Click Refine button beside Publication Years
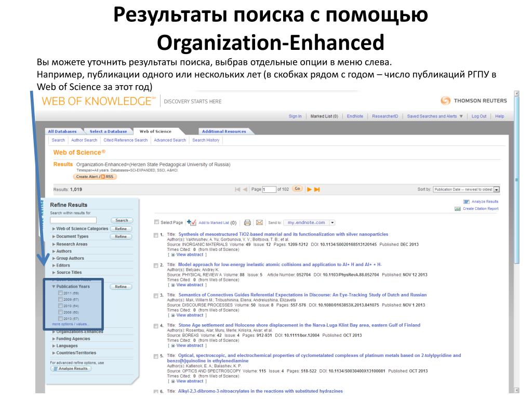The image size is (532, 399). (x=121, y=287)
